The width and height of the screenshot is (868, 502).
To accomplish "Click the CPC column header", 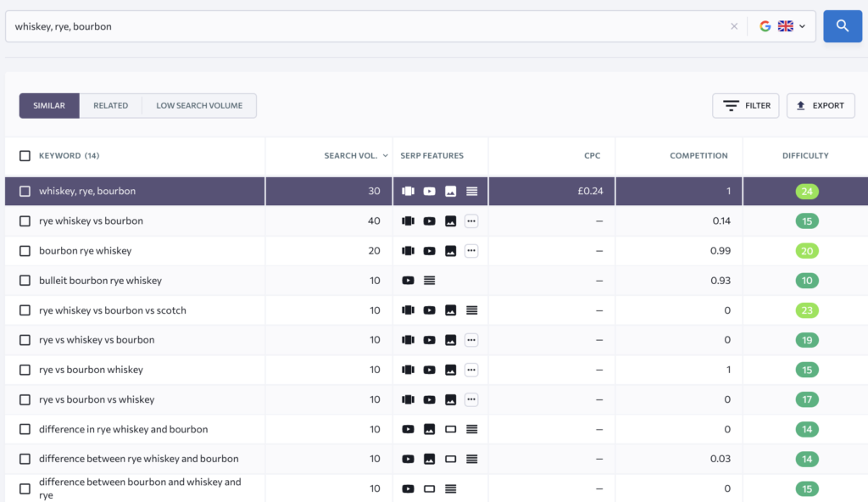I will (x=592, y=156).
